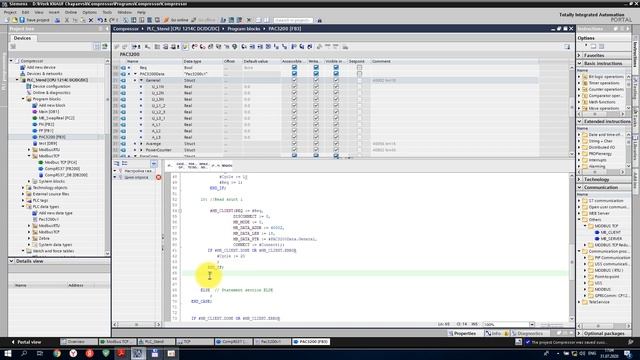
Task: Click the New project toolbar icon
Action: click(x=7, y=20)
